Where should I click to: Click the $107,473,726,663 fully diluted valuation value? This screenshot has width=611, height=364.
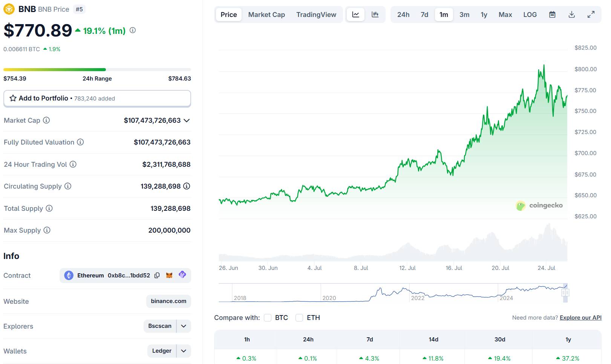162,142
